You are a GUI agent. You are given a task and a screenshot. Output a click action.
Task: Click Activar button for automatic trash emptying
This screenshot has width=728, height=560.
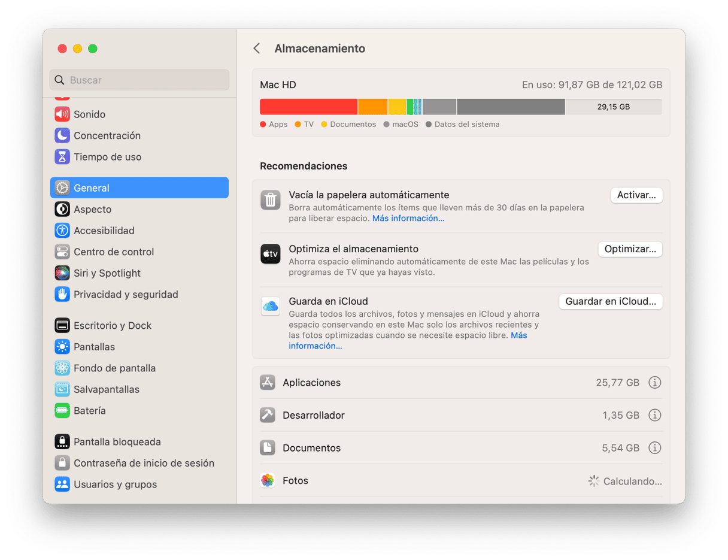click(636, 195)
